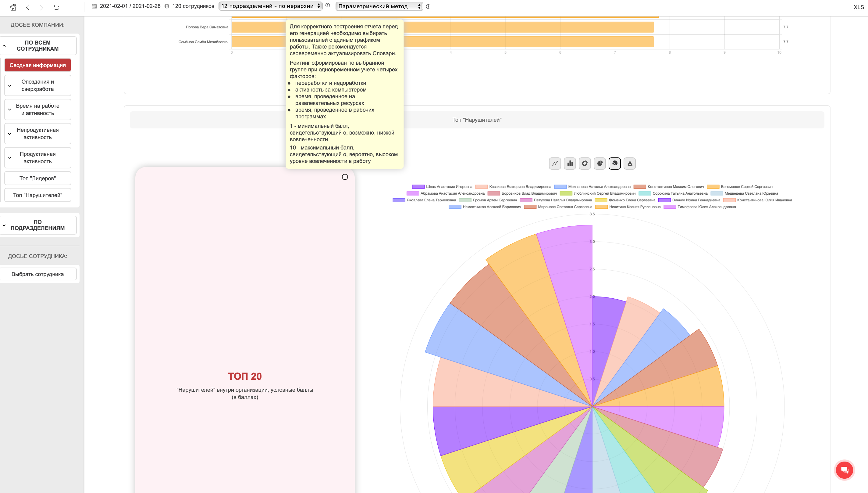The height and width of the screenshot is (493, 868).
Task: Click the Выбрать сотрудника button
Action: 37,274
